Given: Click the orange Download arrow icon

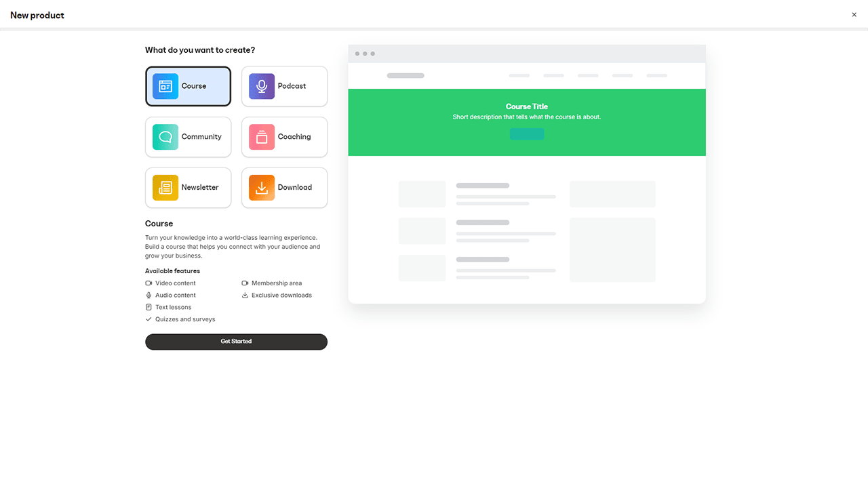Looking at the screenshot, I should [262, 188].
